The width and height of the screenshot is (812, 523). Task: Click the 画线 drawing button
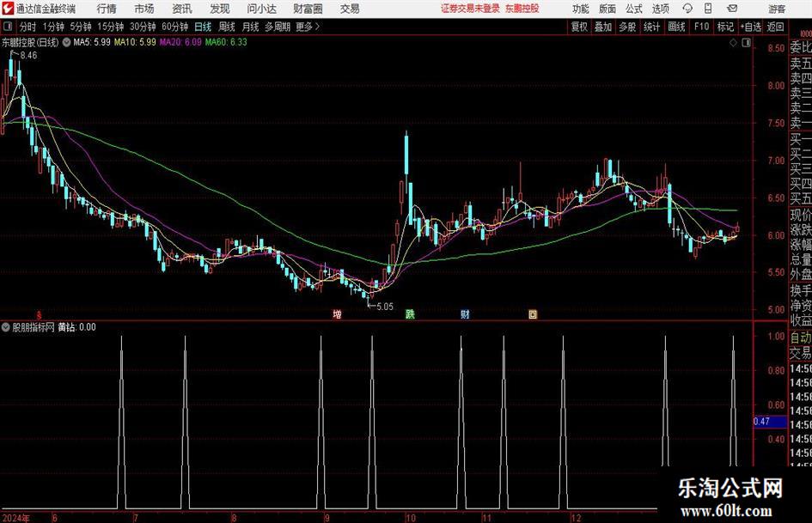click(x=676, y=27)
